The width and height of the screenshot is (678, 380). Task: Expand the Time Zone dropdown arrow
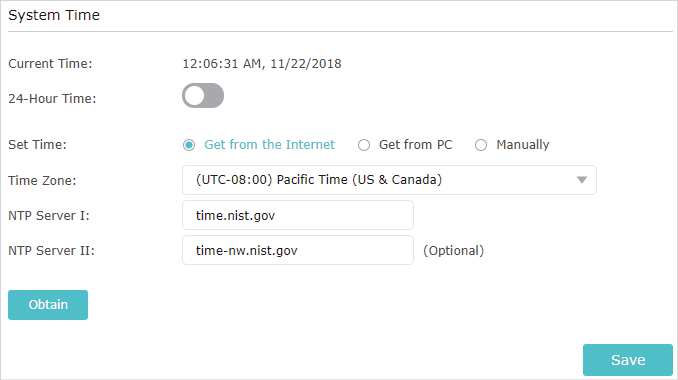click(582, 180)
